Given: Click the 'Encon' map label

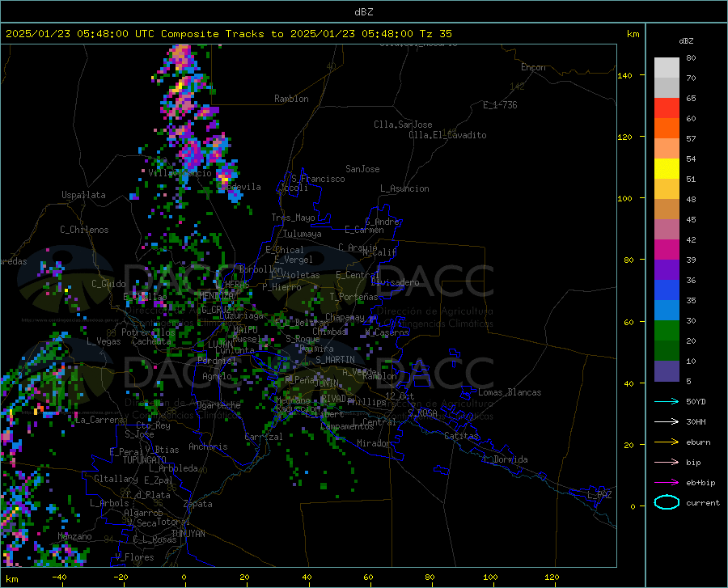Looking at the screenshot, I should click(533, 67).
